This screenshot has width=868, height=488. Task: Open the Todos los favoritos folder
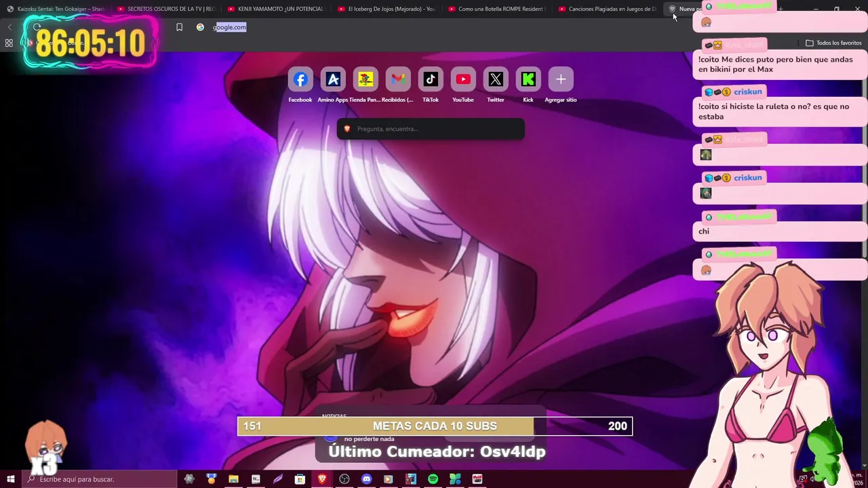[x=833, y=43]
